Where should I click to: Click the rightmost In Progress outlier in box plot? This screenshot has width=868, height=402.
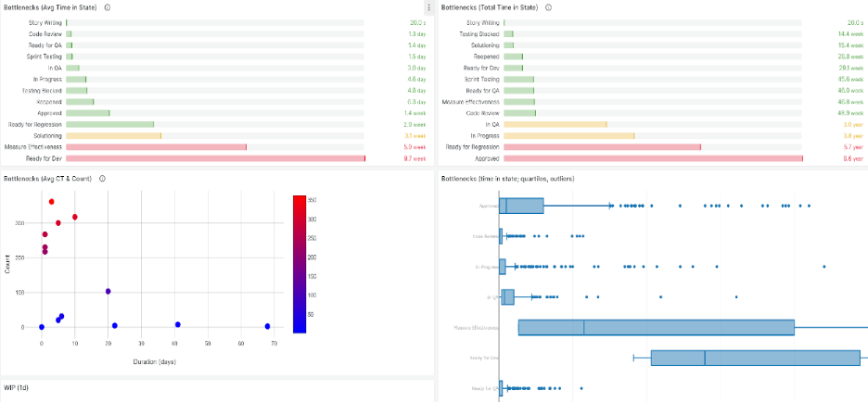click(x=823, y=267)
